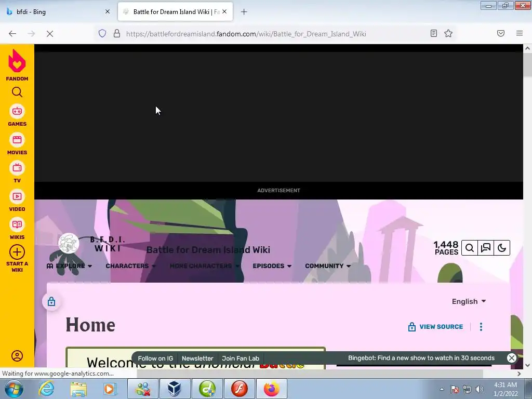Open the user profile icon in sidebar
The height and width of the screenshot is (399, 532).
[x=17, y=355]
